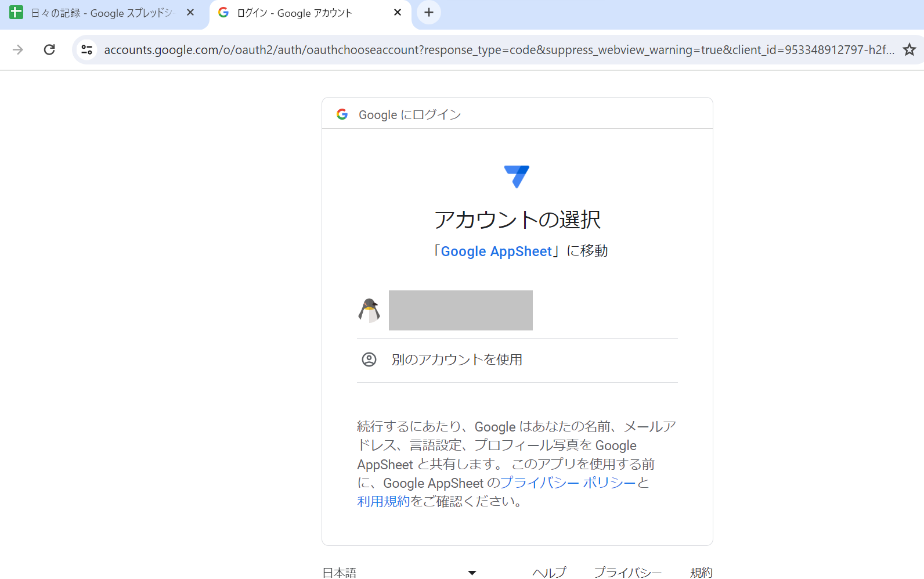Select the greyed-out account name entry
Viewport: 924px width, 579px height.
point(461,310)
